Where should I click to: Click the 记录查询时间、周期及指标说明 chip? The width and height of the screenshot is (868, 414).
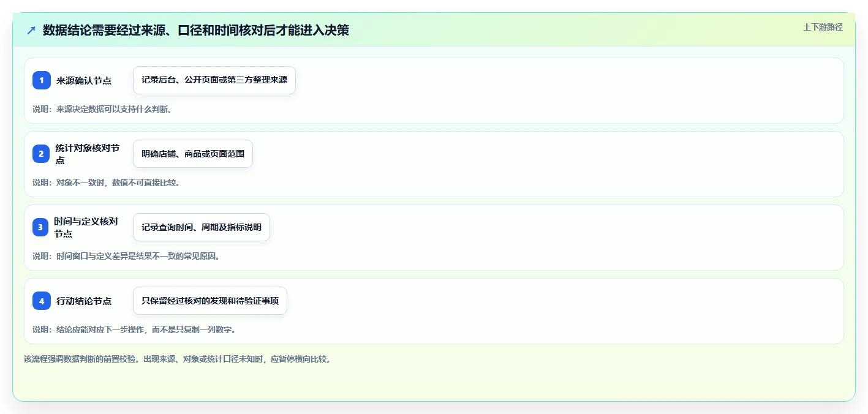point(202,227)
